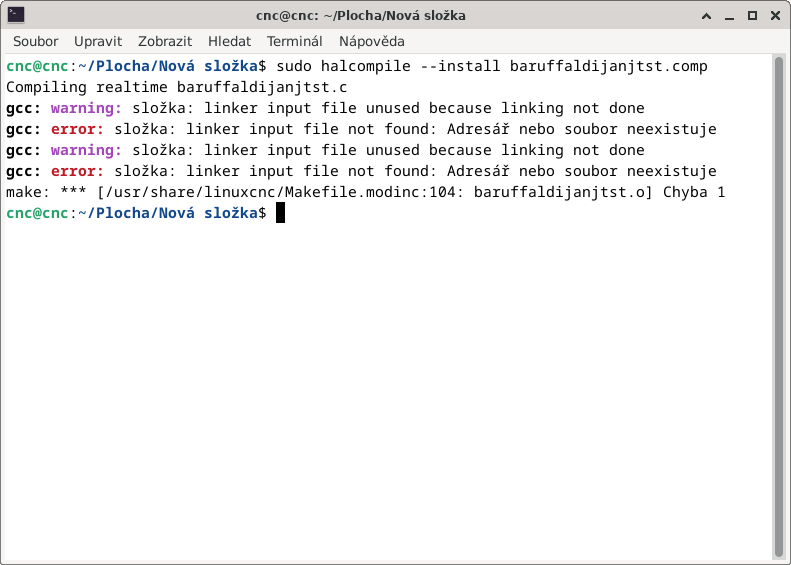This screenshot has height=565, width=791.
Task: Click 'Chyba 1' at end of make line
Action: click(x=694, y=192)
